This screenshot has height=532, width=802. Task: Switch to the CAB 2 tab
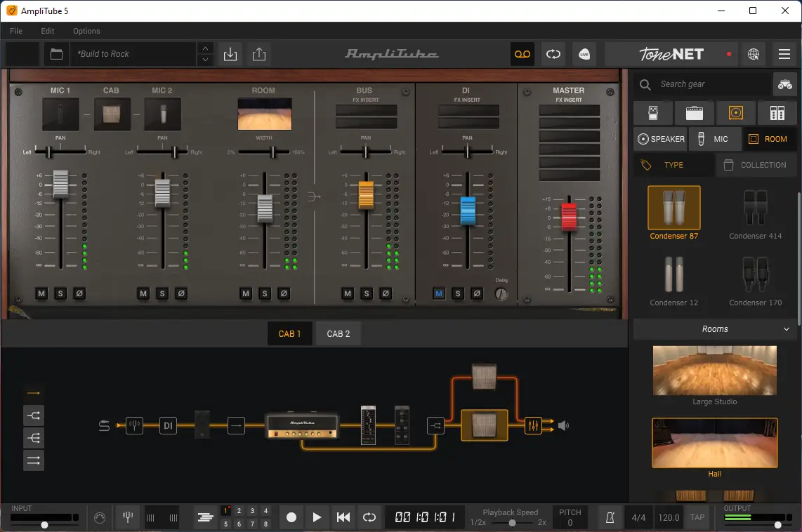338,333
